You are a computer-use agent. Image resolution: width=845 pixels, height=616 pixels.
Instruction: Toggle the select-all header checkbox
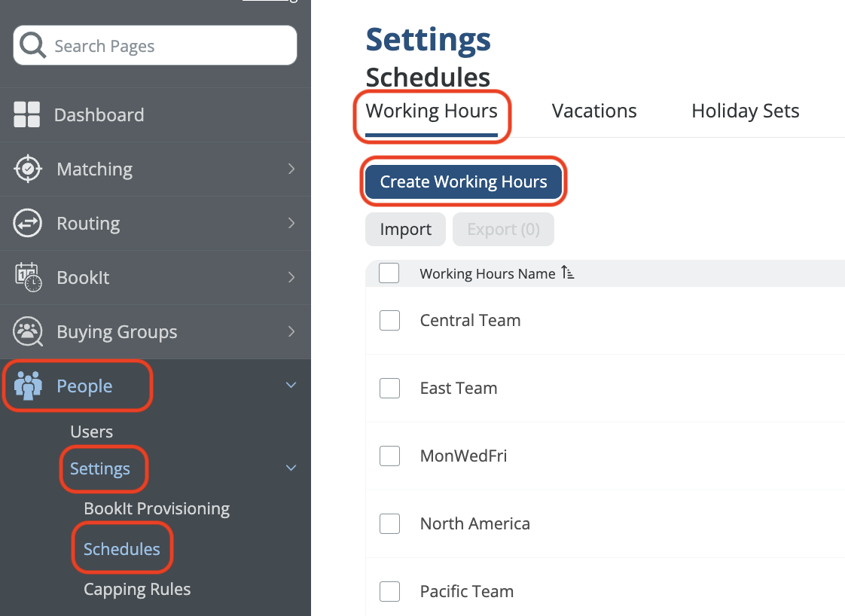(x=389, y=273)
